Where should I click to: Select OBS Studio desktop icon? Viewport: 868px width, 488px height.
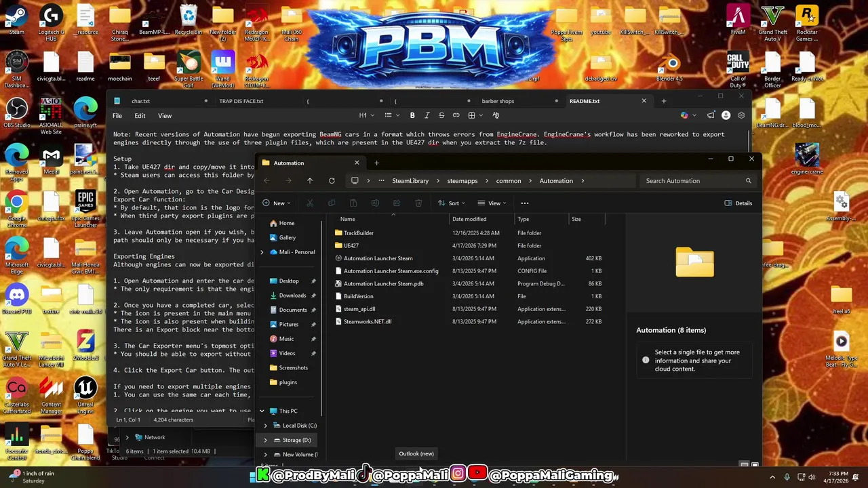click(x=16, y=113)
